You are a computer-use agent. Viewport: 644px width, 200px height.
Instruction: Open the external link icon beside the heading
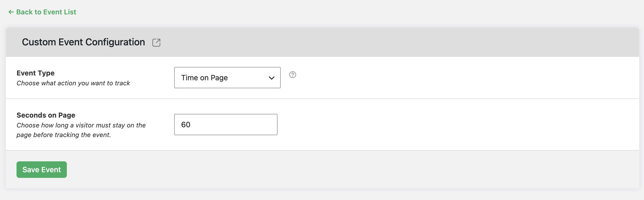tap(156, 42)
